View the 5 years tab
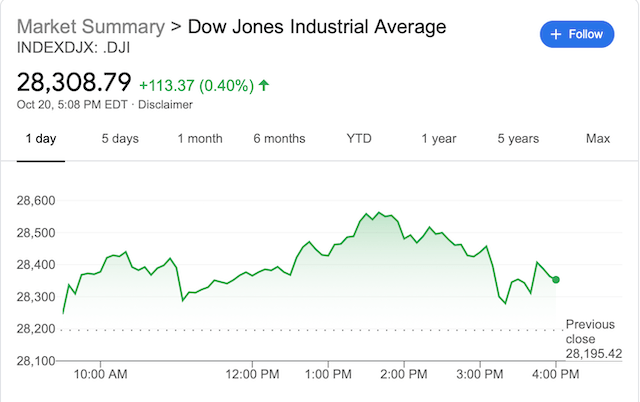The image size is (640, 402). click(518, 139)
